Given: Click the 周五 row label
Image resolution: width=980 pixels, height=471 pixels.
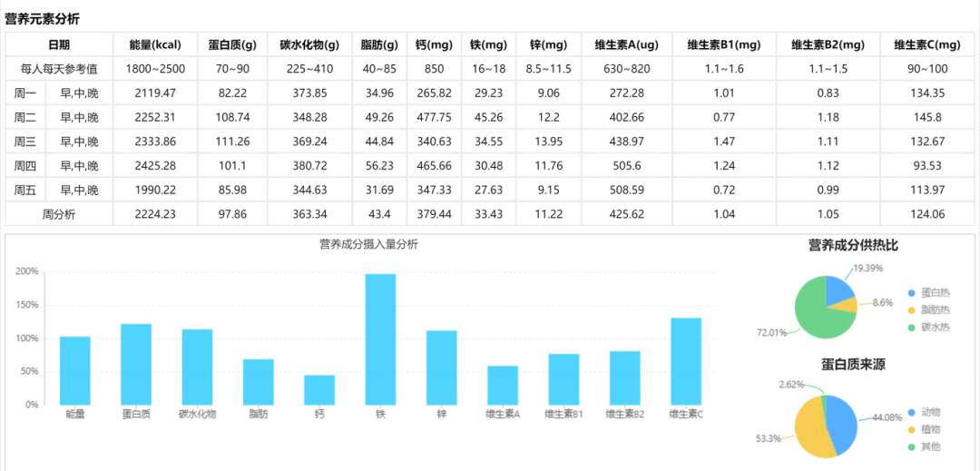Looking at the screenshot, I should point(25,190).
